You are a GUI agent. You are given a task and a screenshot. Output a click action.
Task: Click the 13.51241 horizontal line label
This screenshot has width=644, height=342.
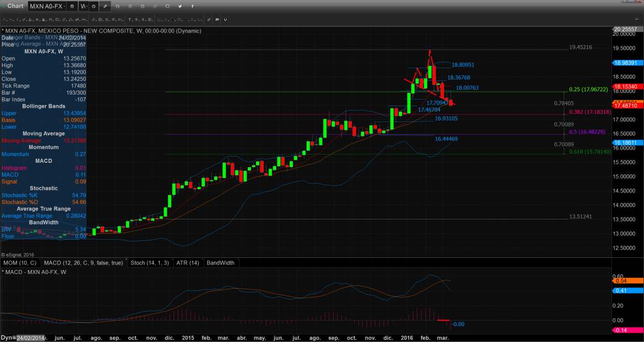pos(580,217)
